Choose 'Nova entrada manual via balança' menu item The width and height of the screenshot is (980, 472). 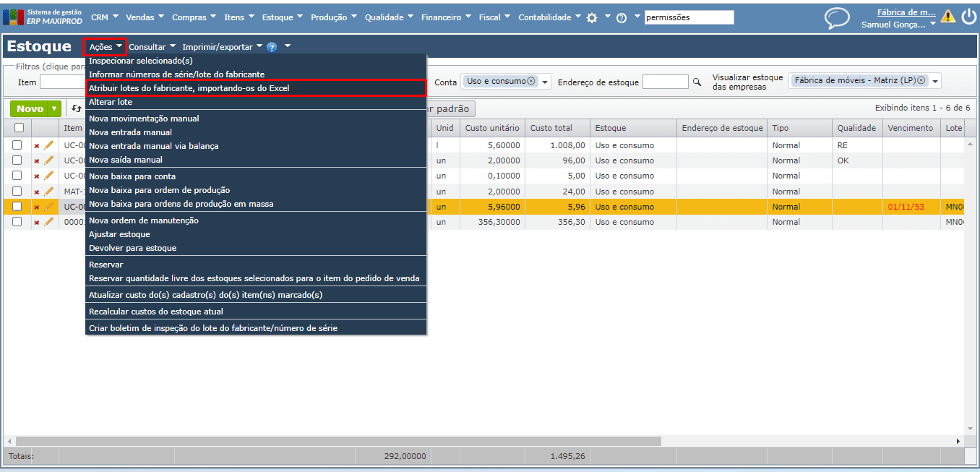point(153,146)
